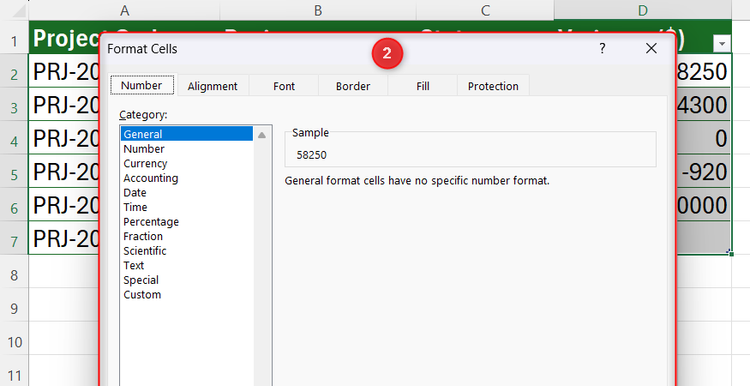
Task: Select the Date category
Action: [x=187, y=192]
